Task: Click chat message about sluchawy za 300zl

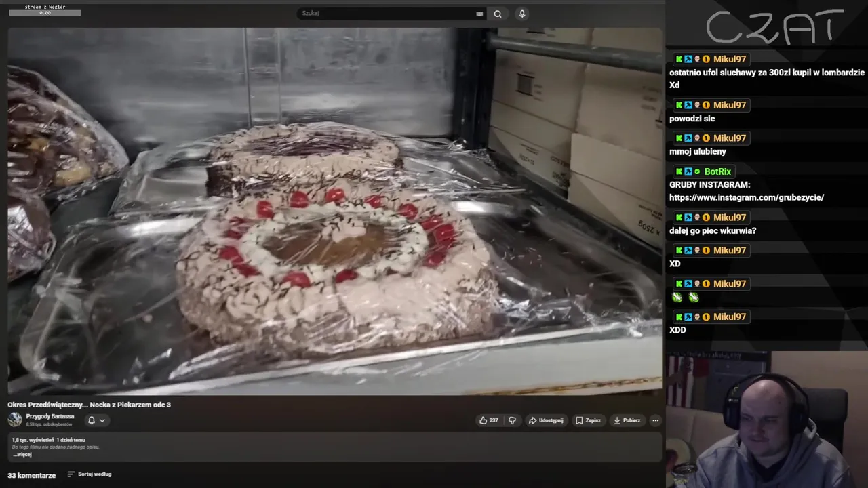Action: point(767,79)
